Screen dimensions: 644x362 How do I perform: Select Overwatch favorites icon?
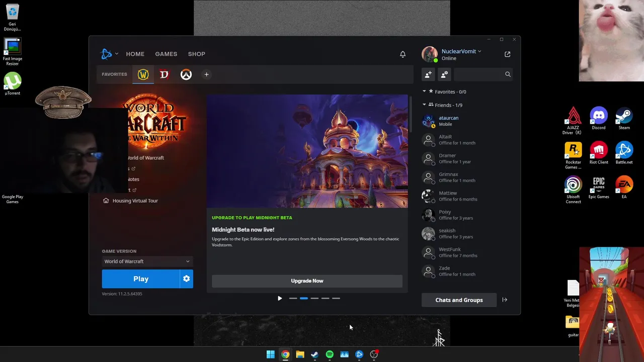pos(186,74)
